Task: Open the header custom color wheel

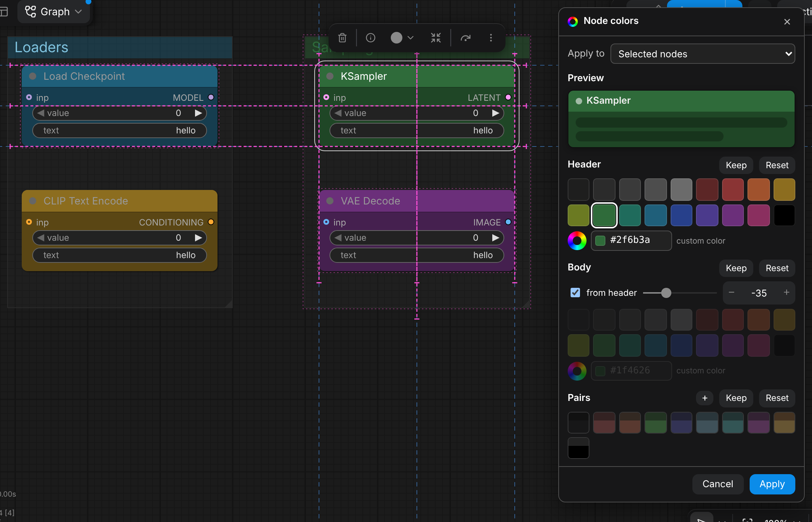Action: coord(577,241)
